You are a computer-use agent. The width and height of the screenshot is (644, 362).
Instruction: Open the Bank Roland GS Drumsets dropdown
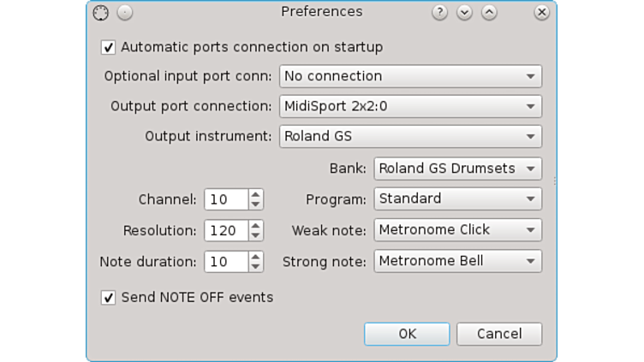coord(457,169)
